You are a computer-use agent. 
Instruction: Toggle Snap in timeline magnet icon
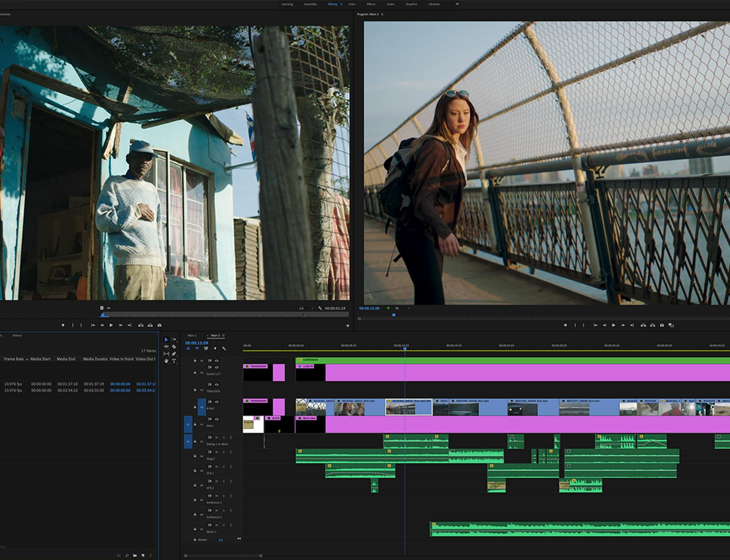tap(197, 348)
